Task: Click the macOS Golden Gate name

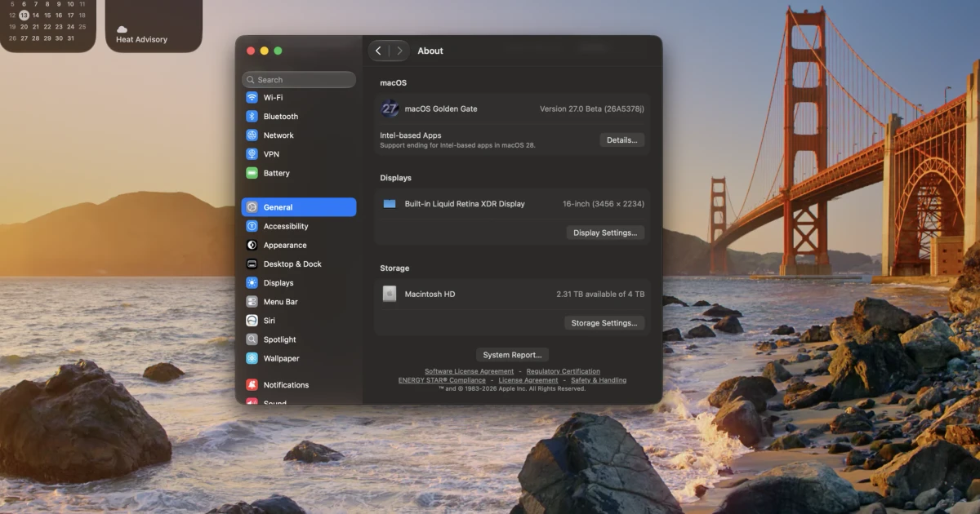Action: tap(441, 109)
